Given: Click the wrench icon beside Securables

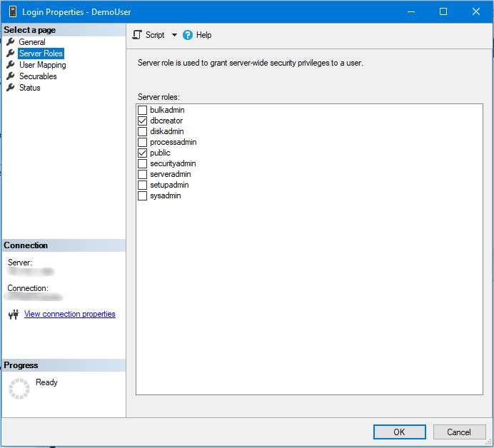Looking at the screenshot, I should click(11, 76).
